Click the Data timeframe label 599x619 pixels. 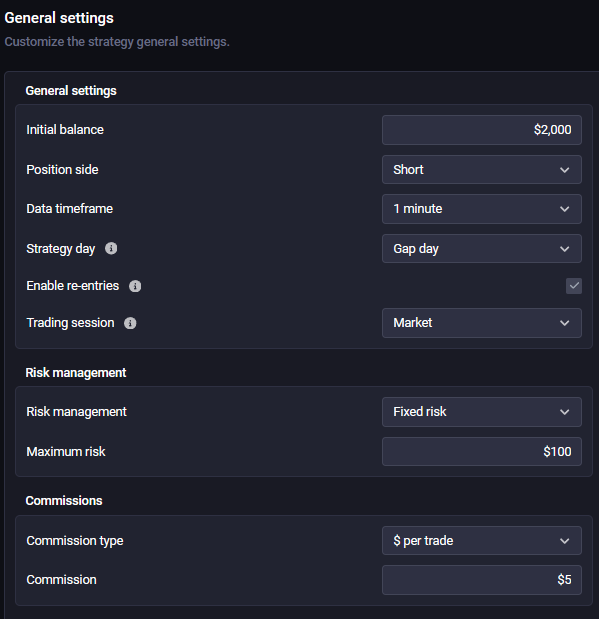click(69, 209)
